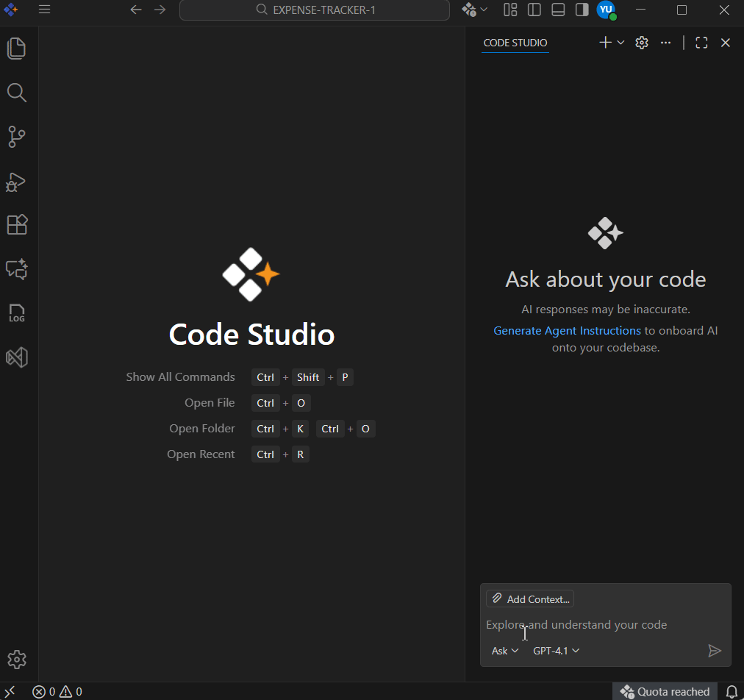Toggle the secondary side bar layout button
744x700 pixels.
pyautogui.click(x=582, y=10)
